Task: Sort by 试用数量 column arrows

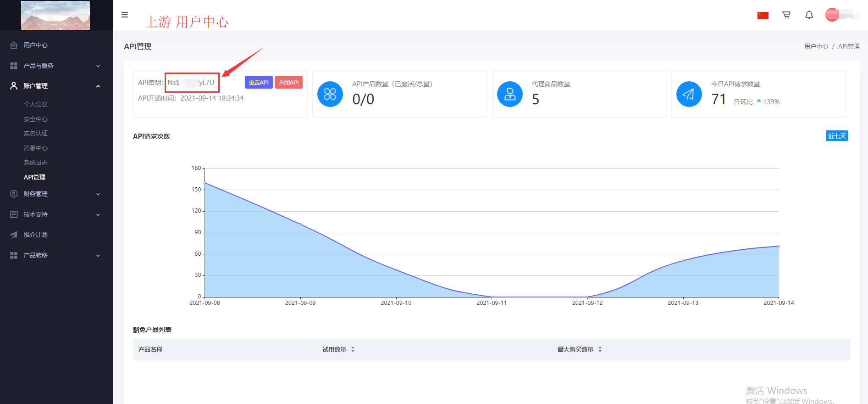Action: click(353, 349)
